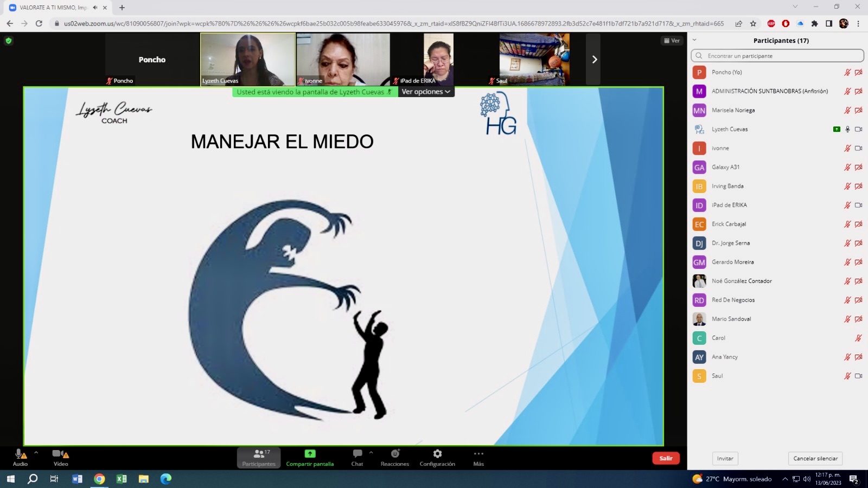868x488 pixels.
Task: Mute this browser tab's speaker icon
Action: 95,8
